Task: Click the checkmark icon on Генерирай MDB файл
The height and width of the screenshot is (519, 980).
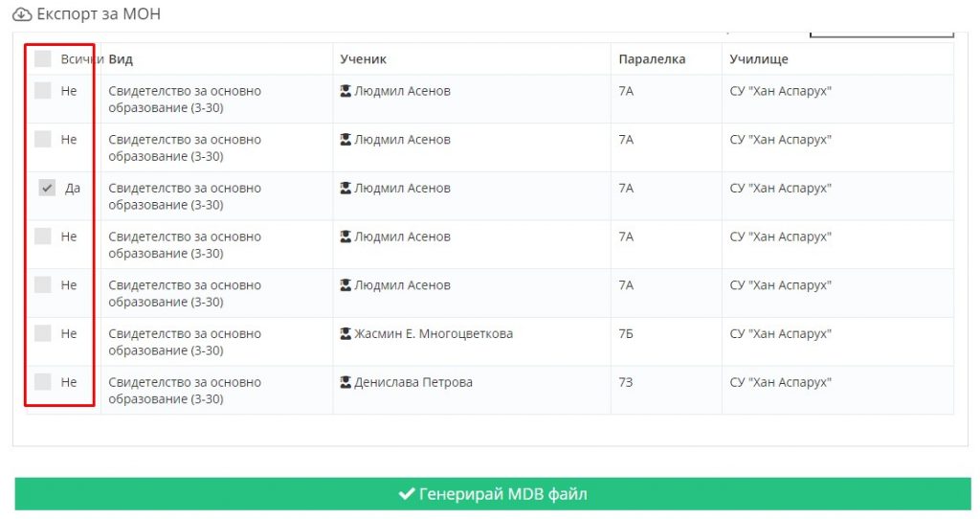Action: (406, 494)
